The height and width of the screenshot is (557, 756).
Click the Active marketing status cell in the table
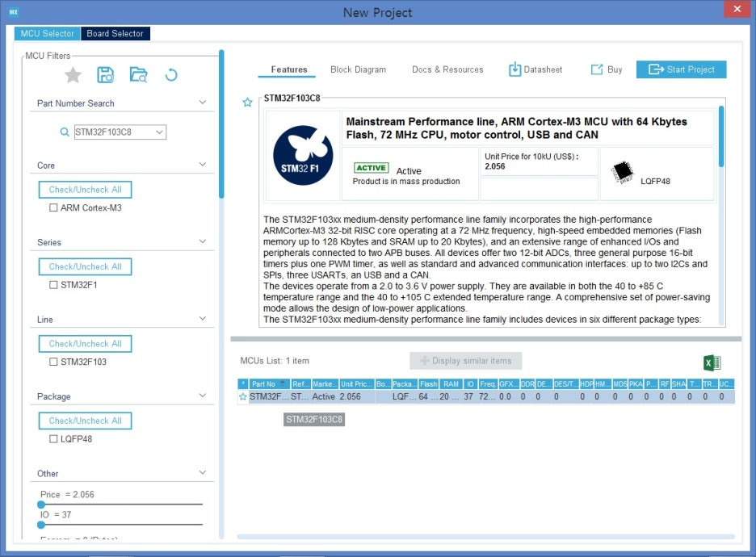324,396
